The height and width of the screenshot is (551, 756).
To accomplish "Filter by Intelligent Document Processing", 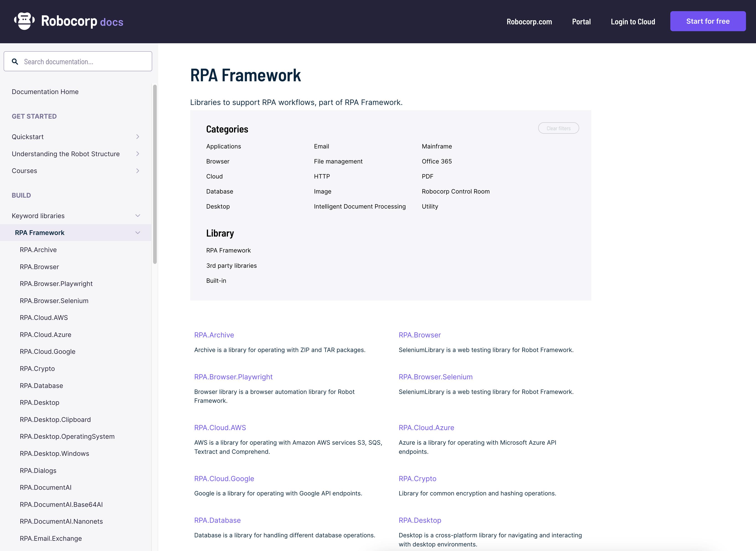I will [360, 207].
